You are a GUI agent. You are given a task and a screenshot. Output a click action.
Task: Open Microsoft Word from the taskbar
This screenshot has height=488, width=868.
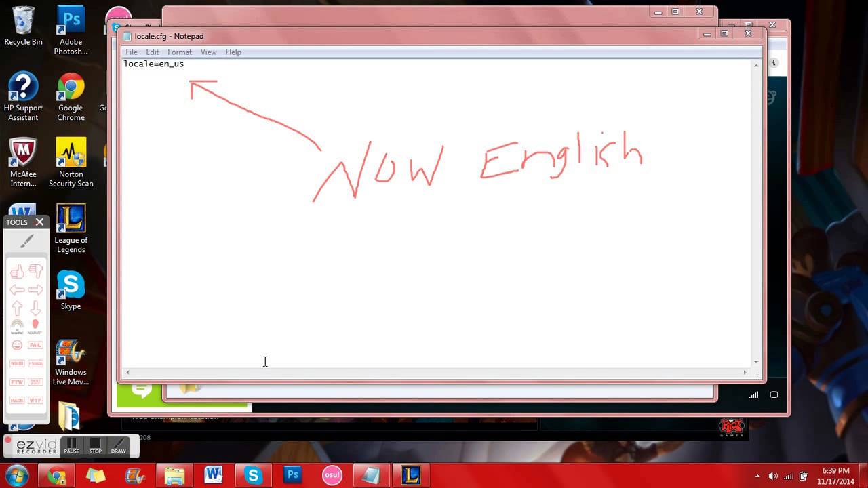pos(214,475)
